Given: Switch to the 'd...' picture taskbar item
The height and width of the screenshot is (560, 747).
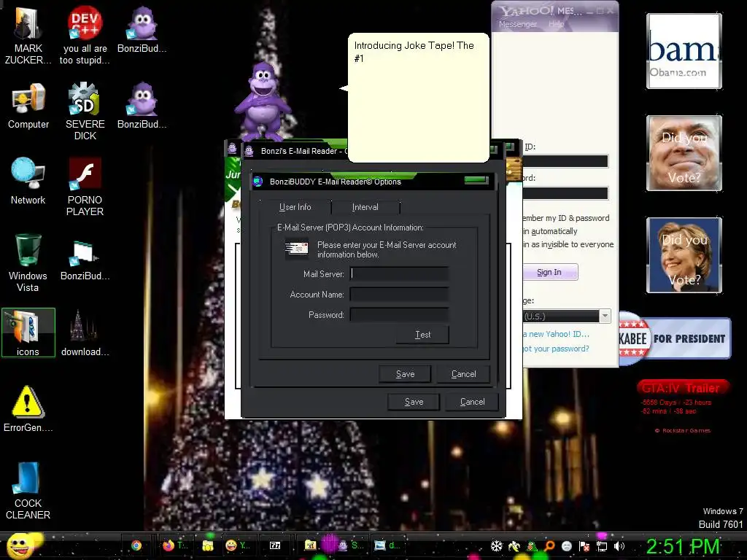Looking at the screenshot, I should [x=387, y=545].
